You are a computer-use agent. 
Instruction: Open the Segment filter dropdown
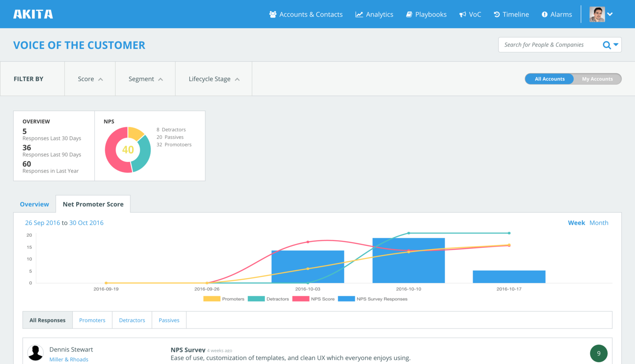(x=145, y=79)
